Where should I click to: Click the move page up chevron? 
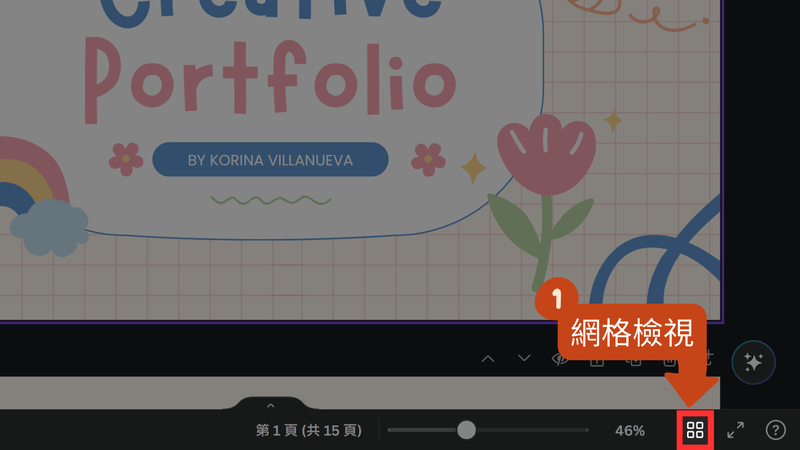pos(488,359)
